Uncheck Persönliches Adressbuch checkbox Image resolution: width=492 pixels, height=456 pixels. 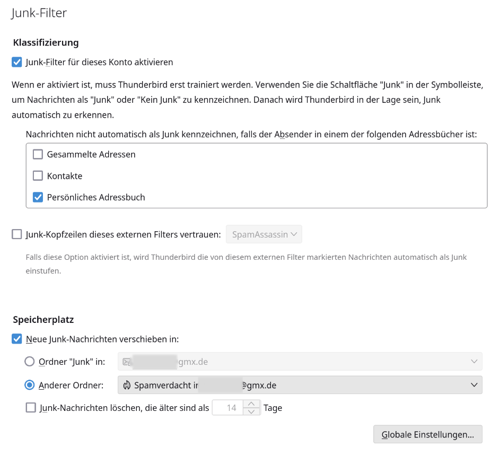(38, 197)
